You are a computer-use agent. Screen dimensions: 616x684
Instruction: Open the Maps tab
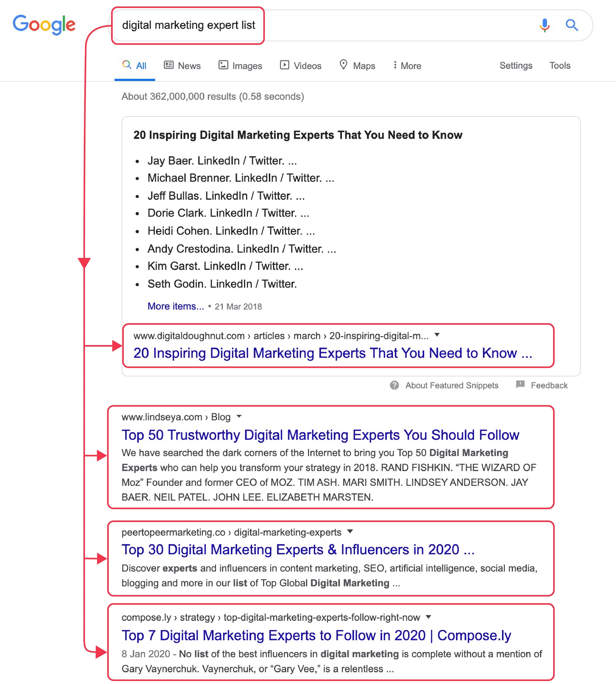click(357, 65)
